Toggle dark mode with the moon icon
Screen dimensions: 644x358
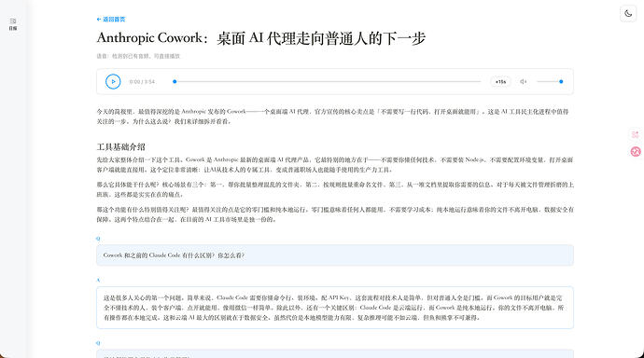click(x=628, y=14)
